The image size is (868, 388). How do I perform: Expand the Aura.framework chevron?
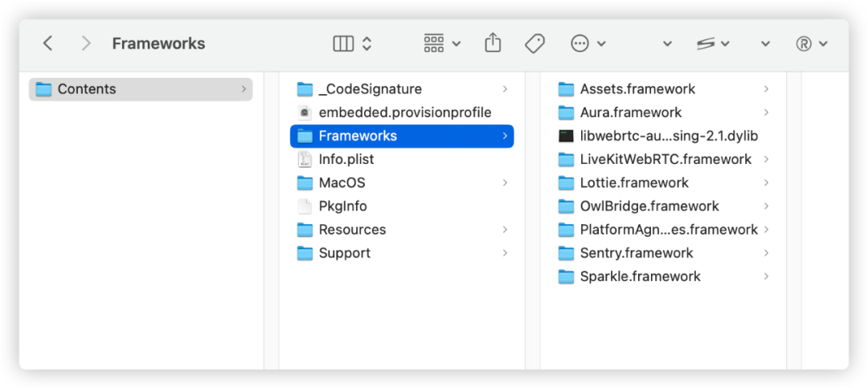click(767, 112)
